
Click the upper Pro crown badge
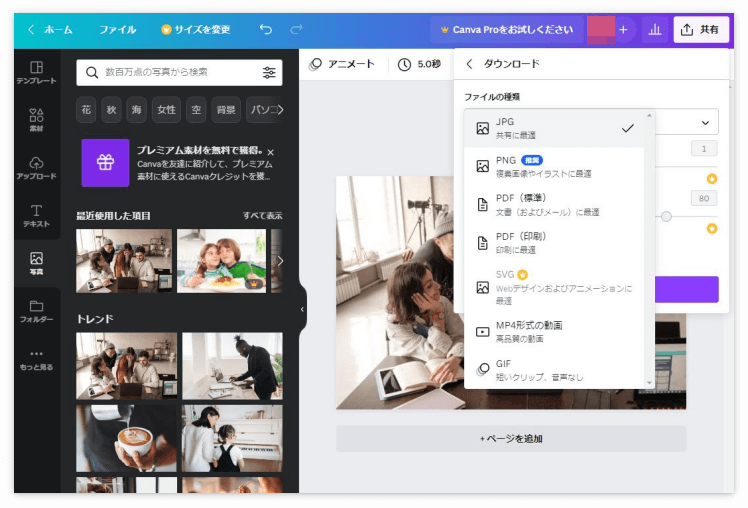pyautogui.click(x=712, y=179)
